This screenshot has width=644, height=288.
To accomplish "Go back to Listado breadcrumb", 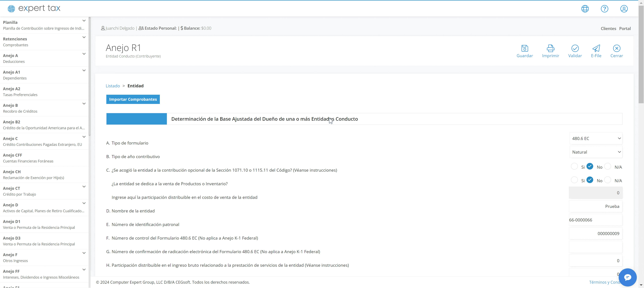I will 113,86.
